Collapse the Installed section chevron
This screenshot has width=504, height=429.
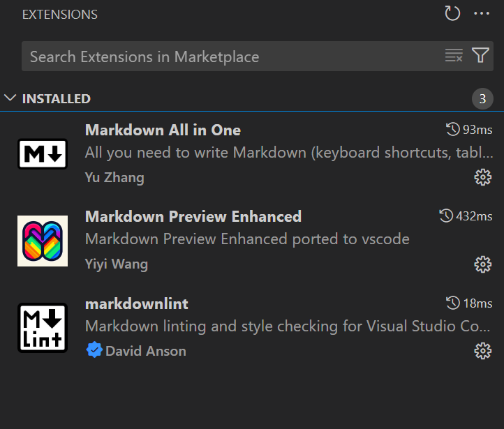(10, 98)
